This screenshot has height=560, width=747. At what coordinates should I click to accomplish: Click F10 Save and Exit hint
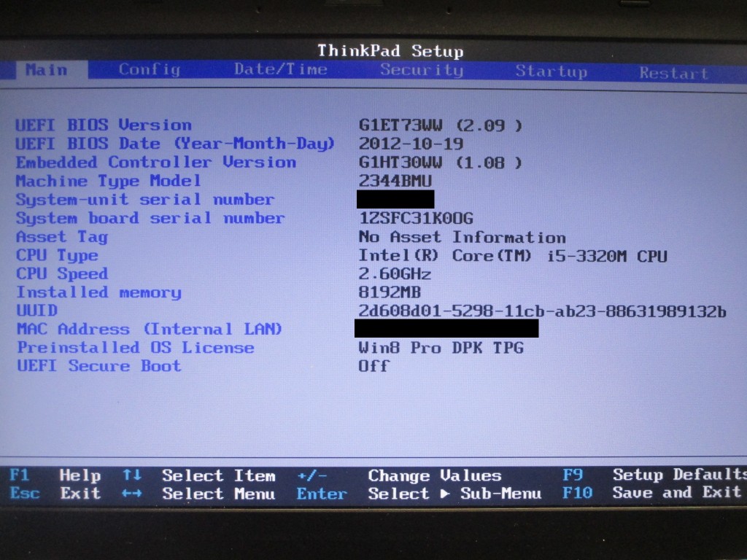(x=653, y=493)
